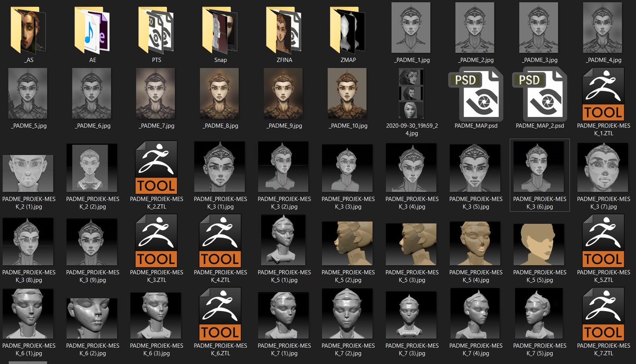Select the PADME_PROJEK-MESK_1.ZTL tool icon

tap(603, 94)
